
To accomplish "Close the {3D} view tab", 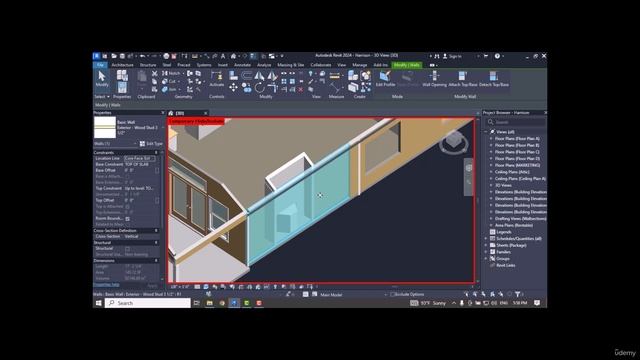I will [x=205, y=113].
